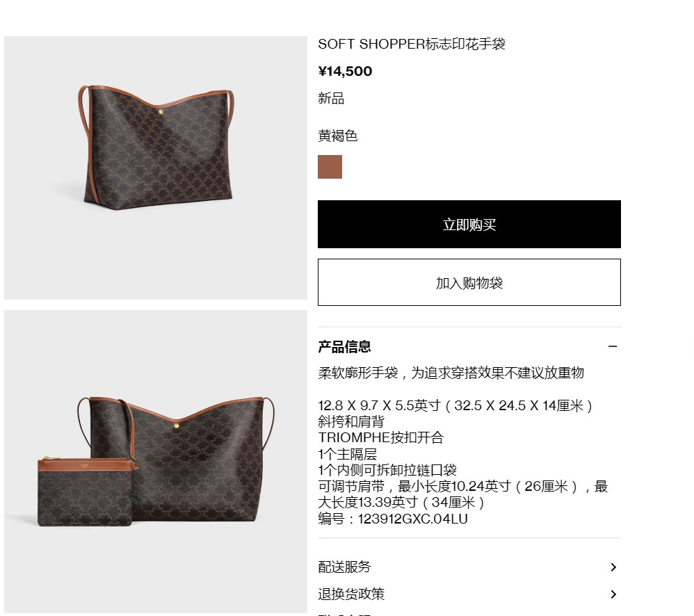Click the 新品 new arrival label
The image size is (694, 616).
click(331, 98)
